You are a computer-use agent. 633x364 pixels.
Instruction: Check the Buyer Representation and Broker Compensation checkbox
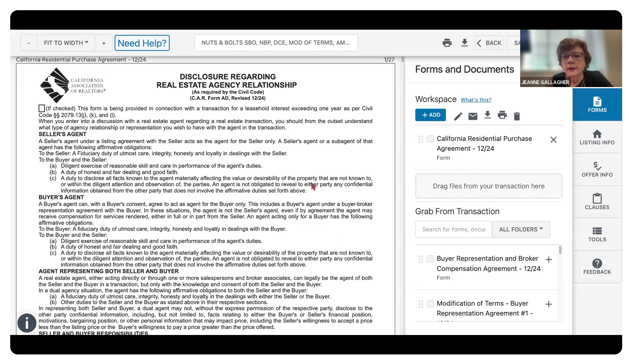430,259
